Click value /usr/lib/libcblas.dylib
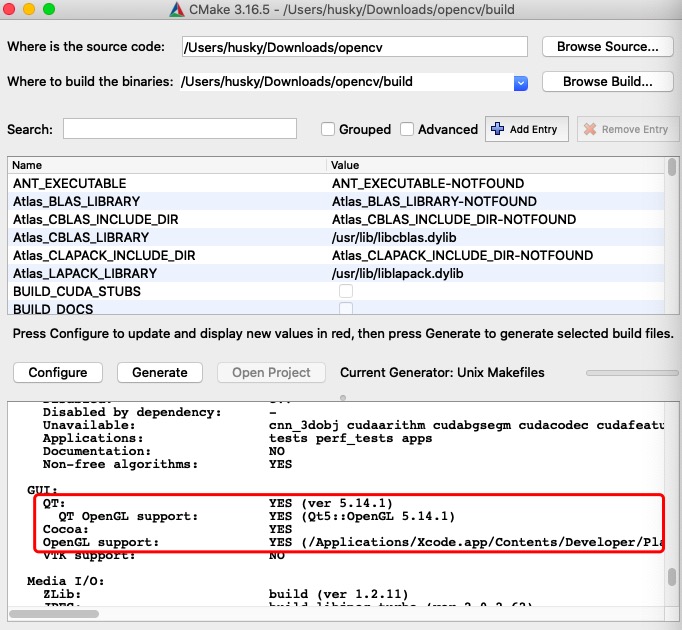The image size is (682, 630). tap(394, 238)
